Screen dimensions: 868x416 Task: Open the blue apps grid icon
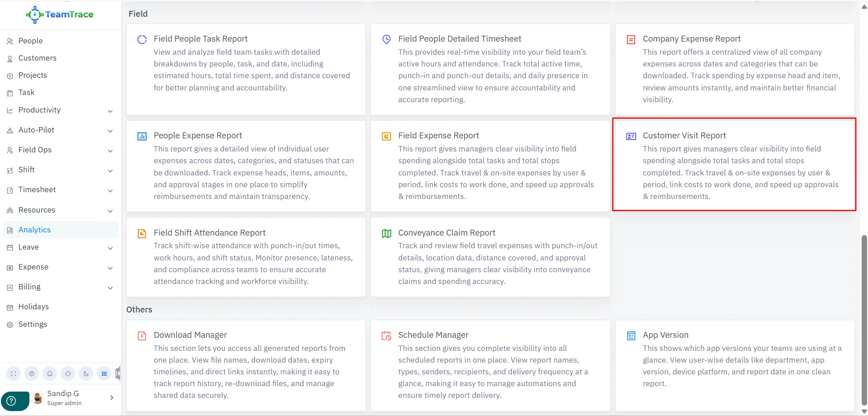point(104,373)
